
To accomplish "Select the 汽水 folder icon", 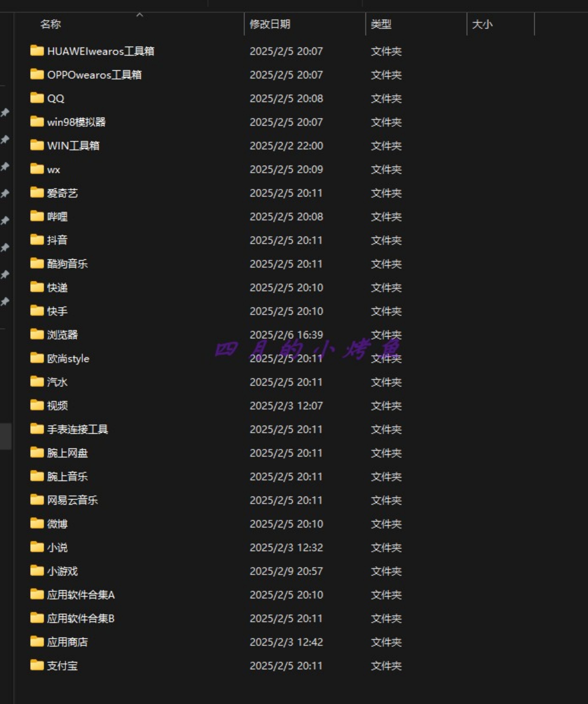I will click(37, 381).
